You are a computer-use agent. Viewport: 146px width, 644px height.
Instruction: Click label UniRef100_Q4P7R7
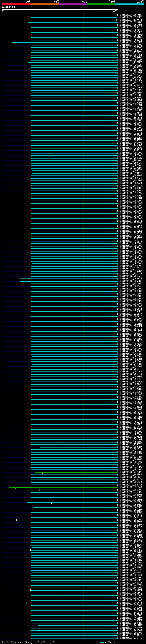pyautogui.click(x=131, y=472)
